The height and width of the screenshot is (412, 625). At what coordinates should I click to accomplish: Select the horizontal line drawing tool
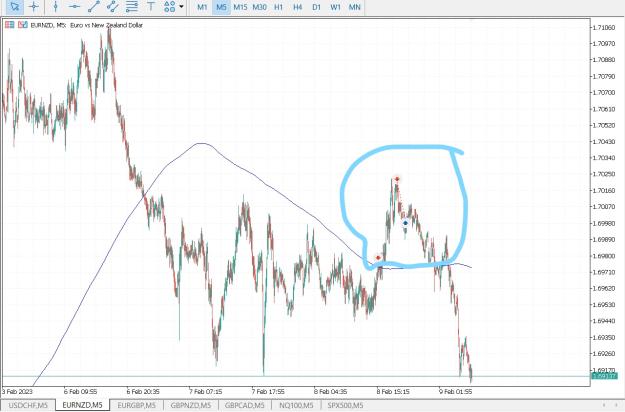(x=74, y=7)
